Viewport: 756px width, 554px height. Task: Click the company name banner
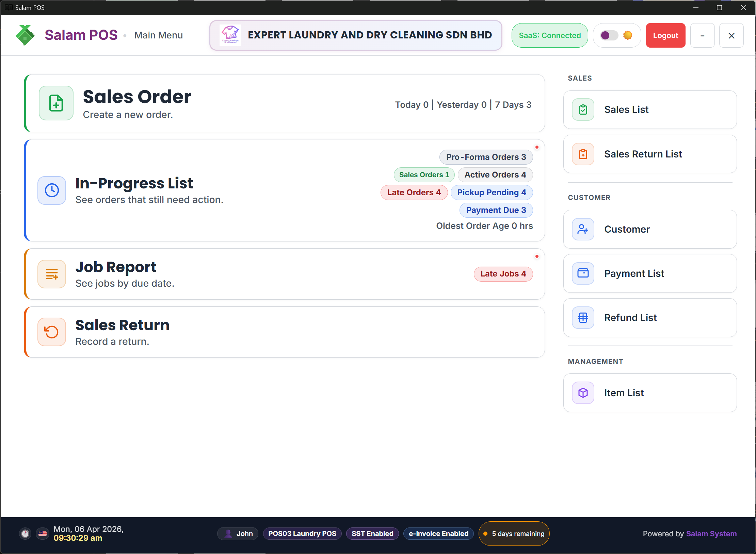356,35
